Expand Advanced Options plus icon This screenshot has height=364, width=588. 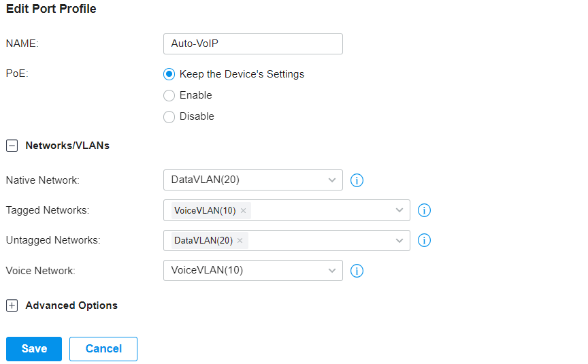[12, 305]
